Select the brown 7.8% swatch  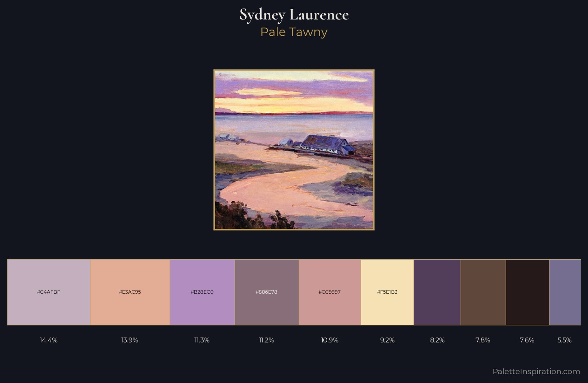click(483, 292)
